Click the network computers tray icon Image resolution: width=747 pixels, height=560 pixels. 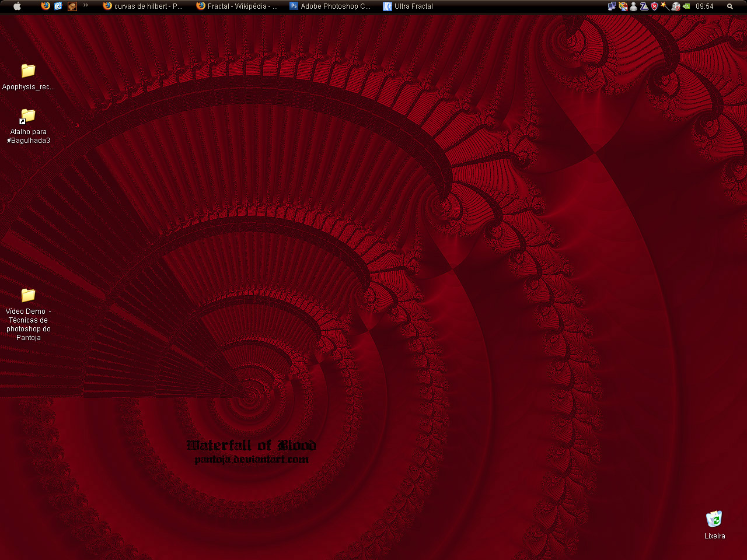coord(612,6)
